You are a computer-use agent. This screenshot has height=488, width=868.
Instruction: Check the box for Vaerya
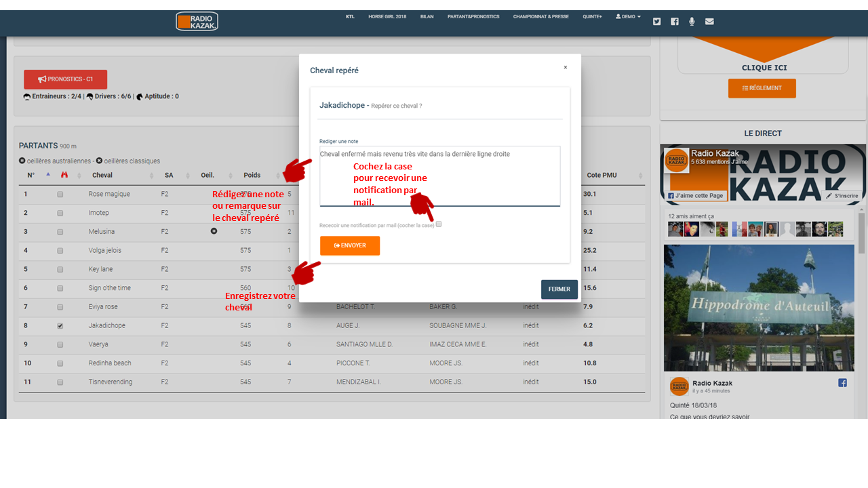click(60, 344)
